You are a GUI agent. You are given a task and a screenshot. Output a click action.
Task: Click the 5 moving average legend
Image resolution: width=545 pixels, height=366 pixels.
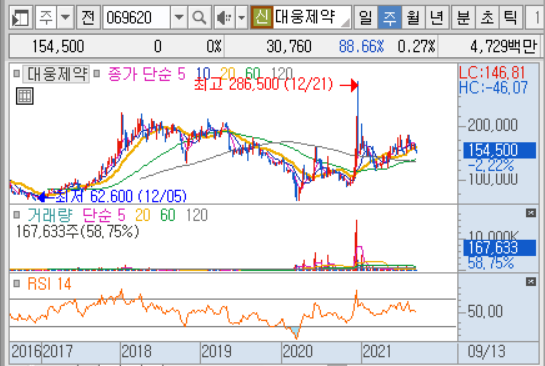point(181,74)
